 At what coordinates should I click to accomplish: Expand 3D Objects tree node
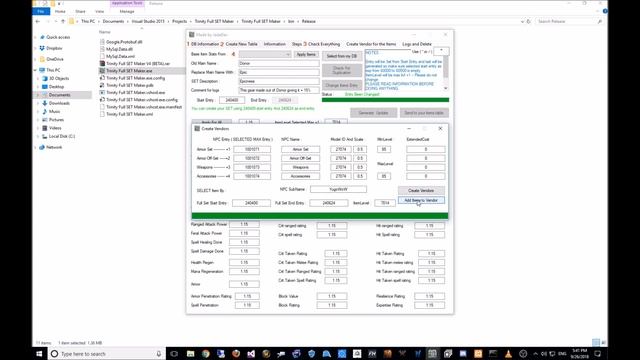(39, 78)
